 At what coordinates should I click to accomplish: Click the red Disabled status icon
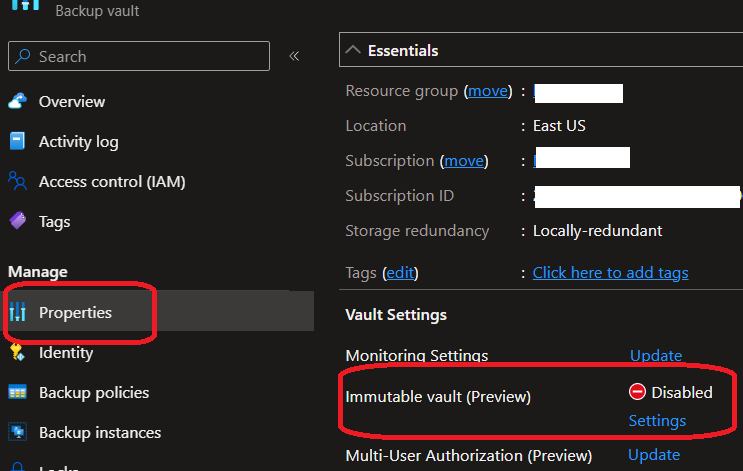pyautogui.click(x=637, y=392)
